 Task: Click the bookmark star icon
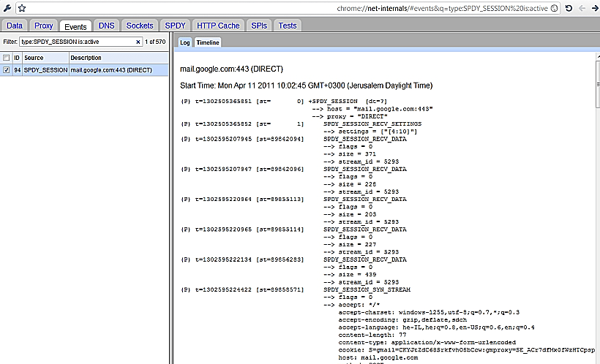coord(22,8)
